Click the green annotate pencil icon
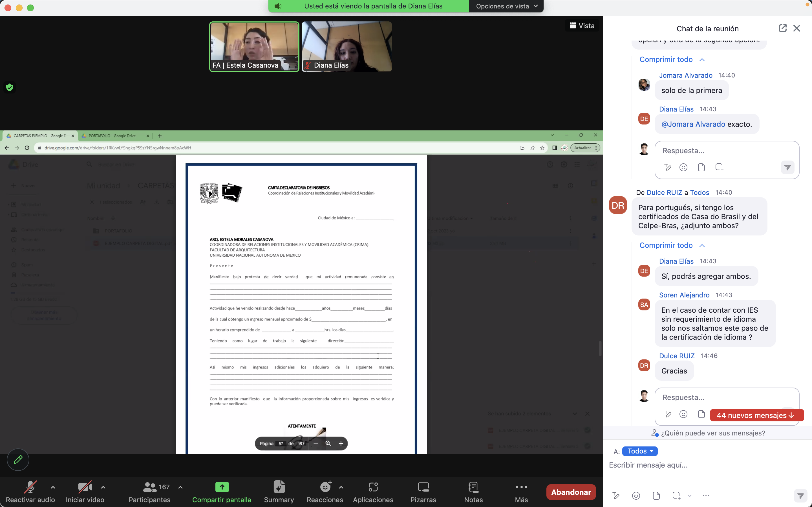The image size is (812, 507). 18,459
